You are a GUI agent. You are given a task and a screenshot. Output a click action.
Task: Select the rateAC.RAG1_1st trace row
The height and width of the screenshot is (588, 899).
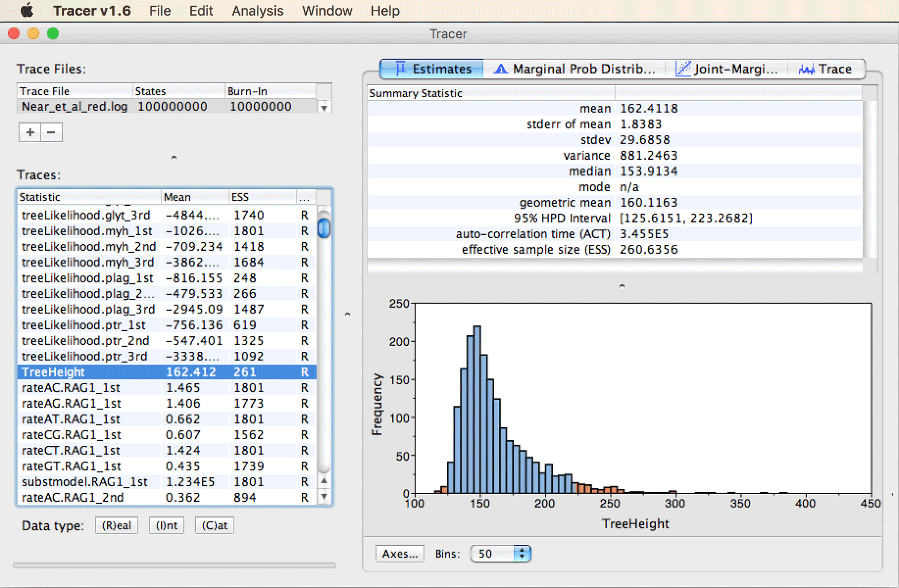click(167, 388)
